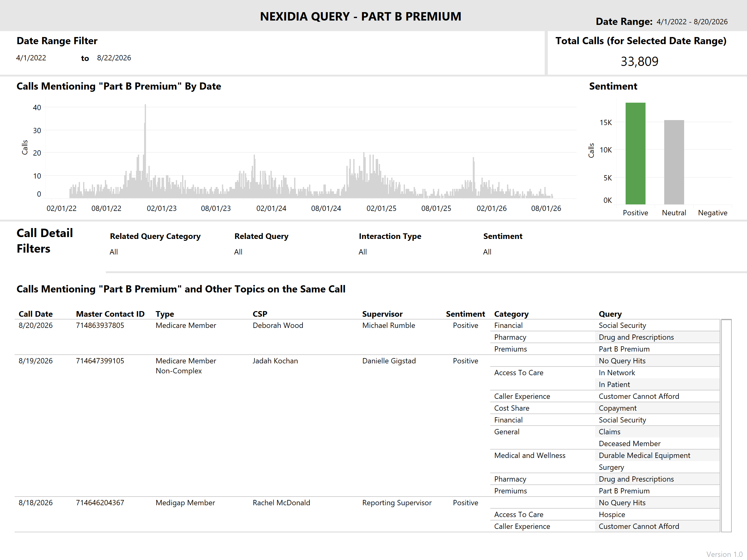Select the 8/20/2026 call date cell in the table
The image size is (747, 560).
pos(35,325)
